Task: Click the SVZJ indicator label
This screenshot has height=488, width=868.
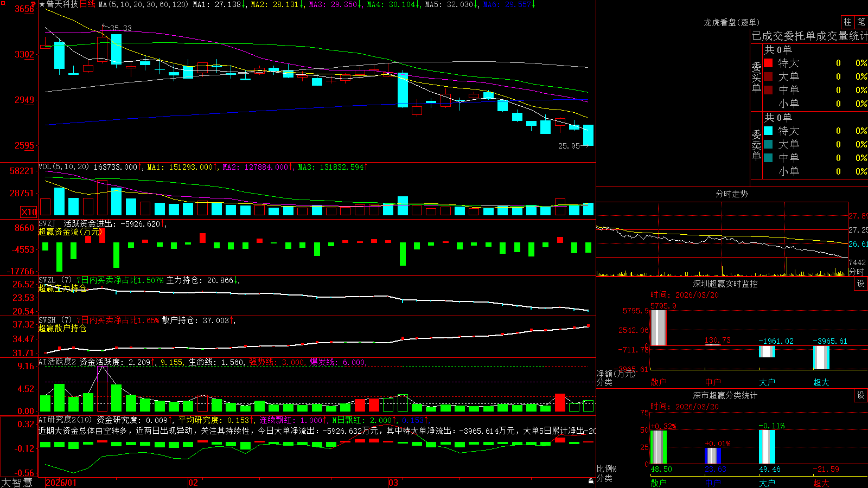Action: 47,223
